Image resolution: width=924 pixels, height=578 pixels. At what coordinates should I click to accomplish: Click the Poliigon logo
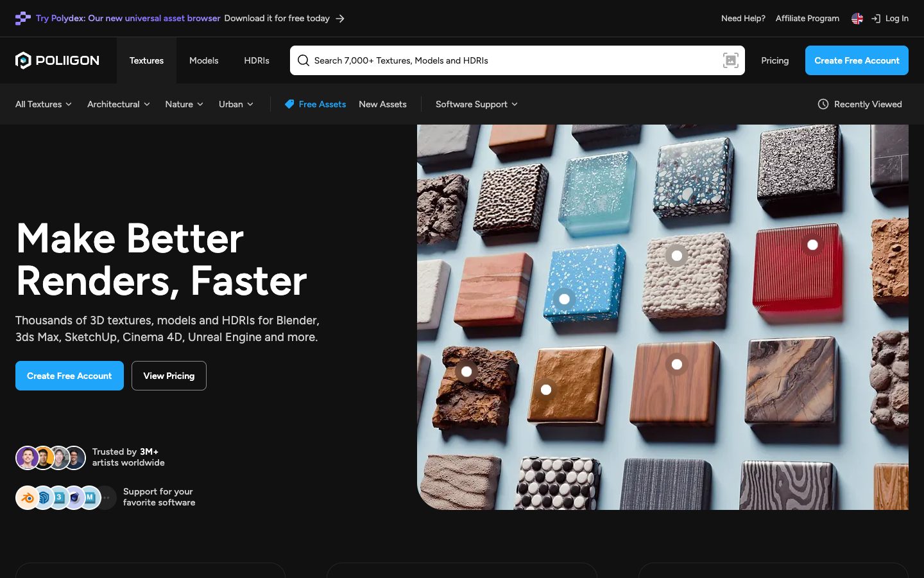coord(57,60)
